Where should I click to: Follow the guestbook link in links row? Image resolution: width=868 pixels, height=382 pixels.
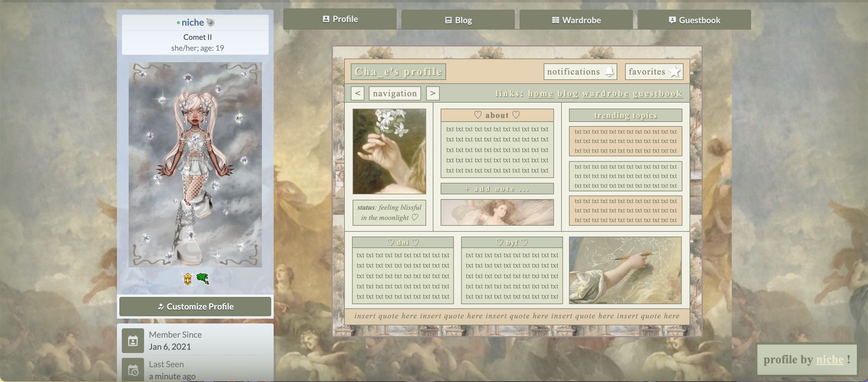(657, 94)
